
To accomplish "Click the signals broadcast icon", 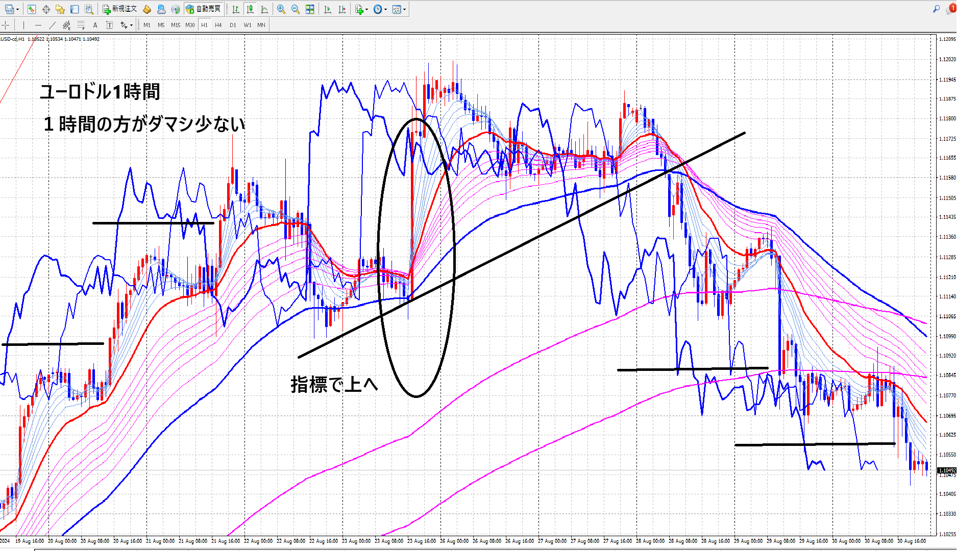I will tap(176, 9).
